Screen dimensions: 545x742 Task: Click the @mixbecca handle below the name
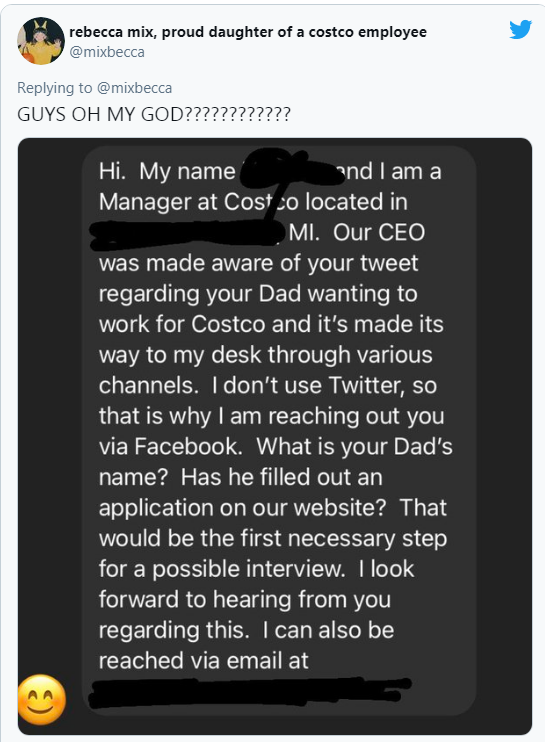[x=107, y=52]
